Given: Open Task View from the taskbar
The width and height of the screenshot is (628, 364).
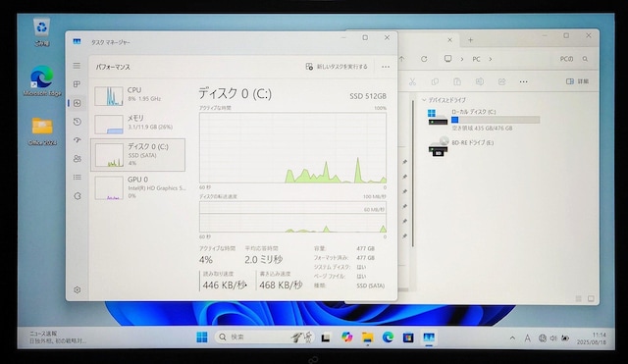Looking at the screenshot, I should pyautogui.click(x=326, y=338).
